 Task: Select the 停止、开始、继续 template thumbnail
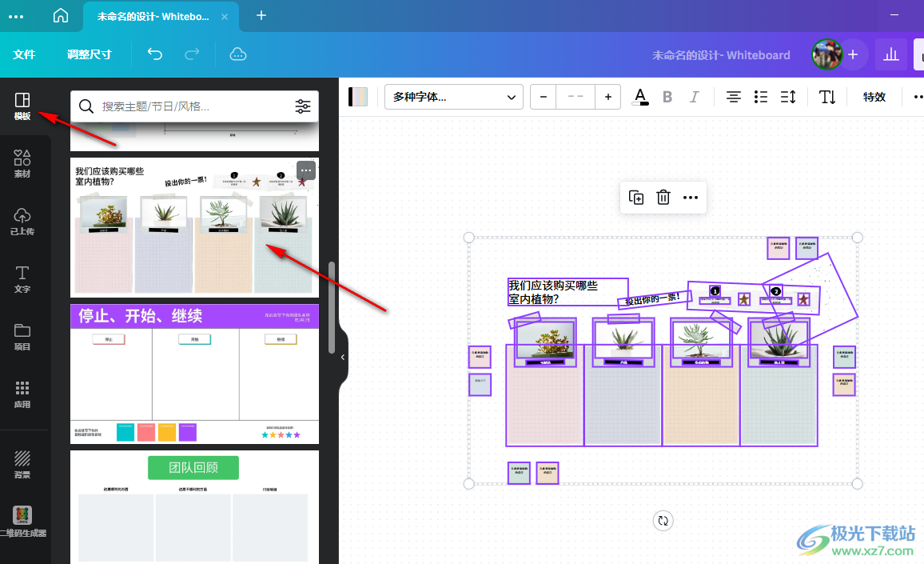click(194, 374)
